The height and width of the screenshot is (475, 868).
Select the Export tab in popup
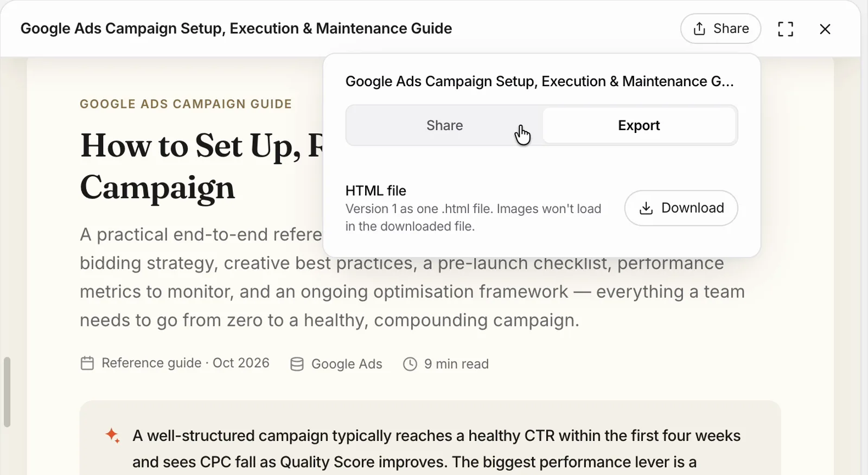tap(639, 125)
